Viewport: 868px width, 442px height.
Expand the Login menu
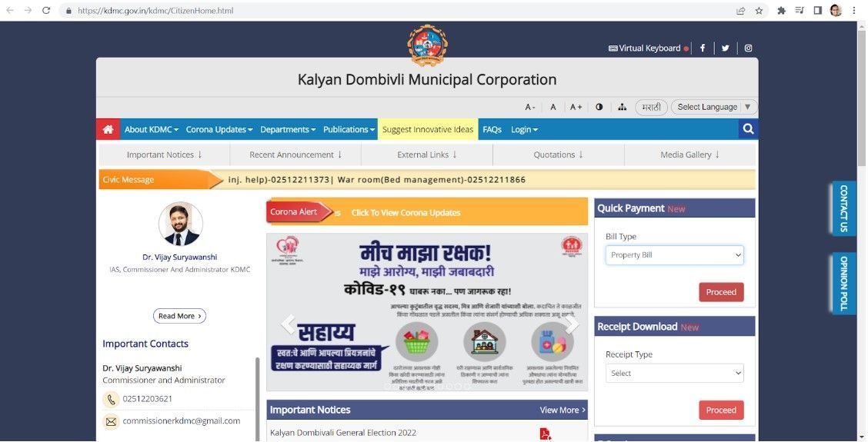coord(524,129)
